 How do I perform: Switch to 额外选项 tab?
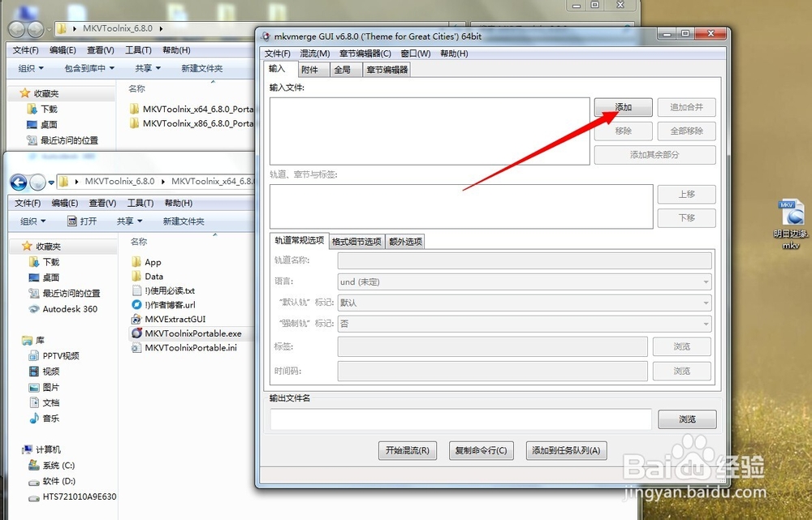point(405,242)
